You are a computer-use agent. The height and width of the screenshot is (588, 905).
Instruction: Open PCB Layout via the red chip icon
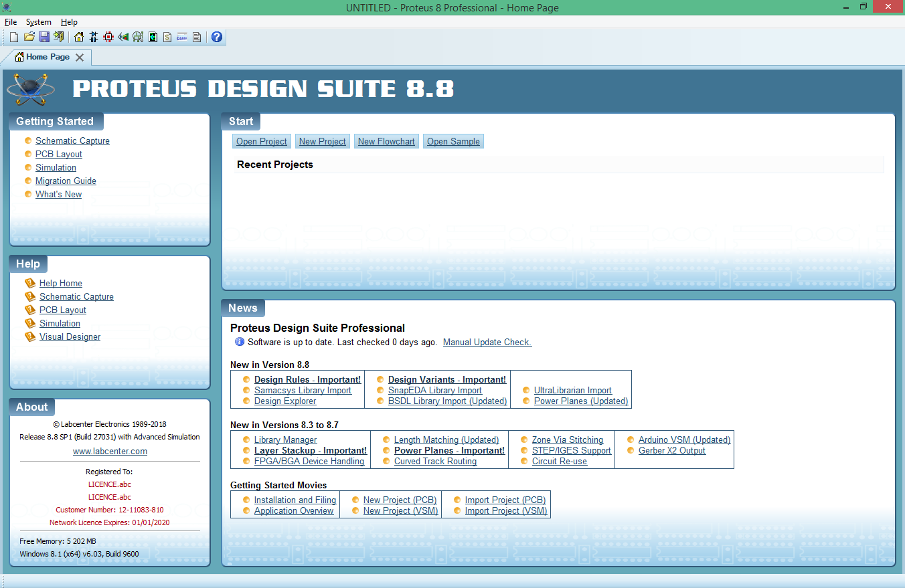108,37
